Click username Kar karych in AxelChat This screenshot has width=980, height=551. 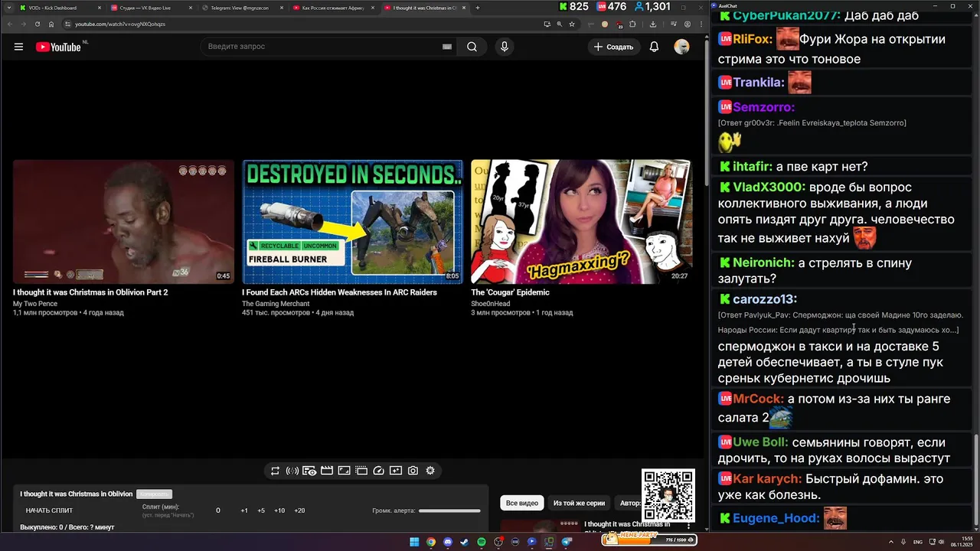(x=767, y=479)
